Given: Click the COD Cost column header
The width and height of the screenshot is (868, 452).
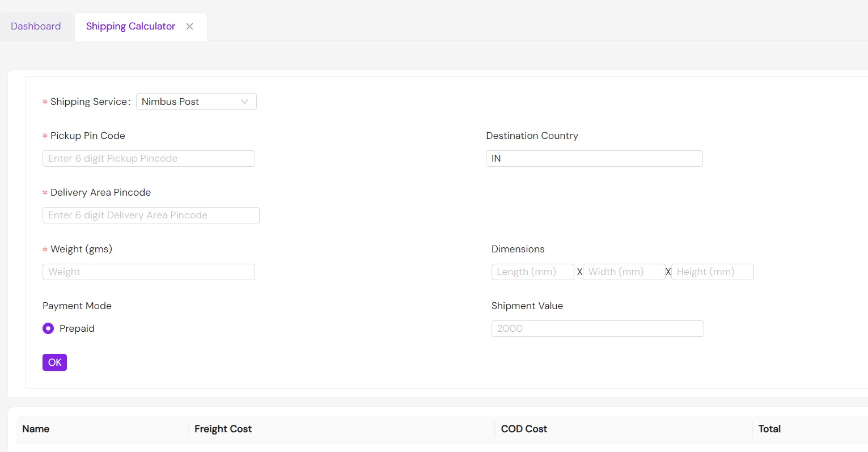Looking at the screenshot, I should coord(524,429).
